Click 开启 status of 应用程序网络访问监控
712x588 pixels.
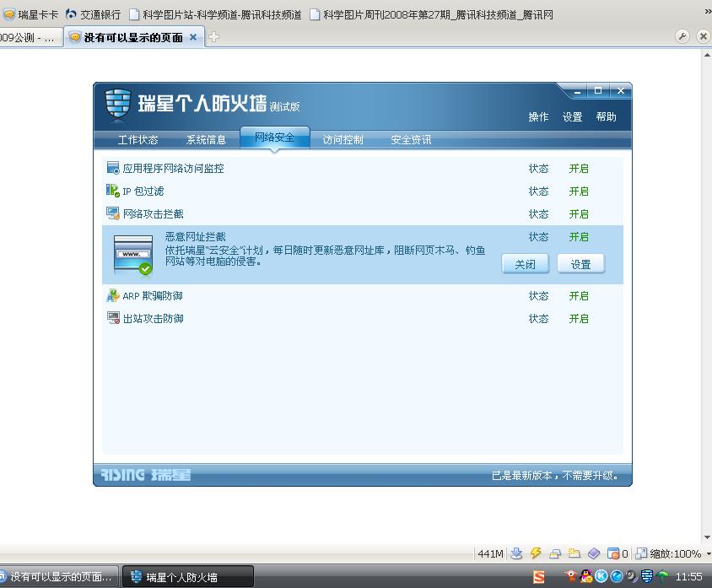click(579, 169)
